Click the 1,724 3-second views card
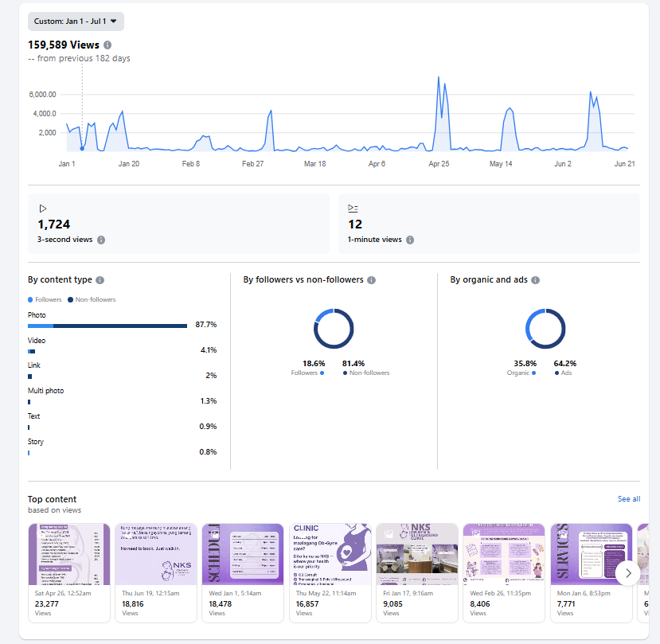This screenshot has height=644, width=660. (x=178, y=224)
